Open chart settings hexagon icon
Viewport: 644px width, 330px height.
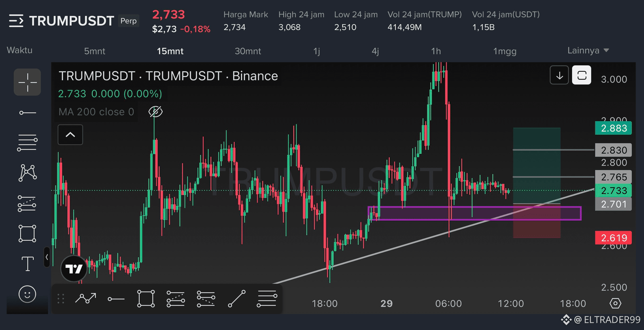[x=615, y=303]
